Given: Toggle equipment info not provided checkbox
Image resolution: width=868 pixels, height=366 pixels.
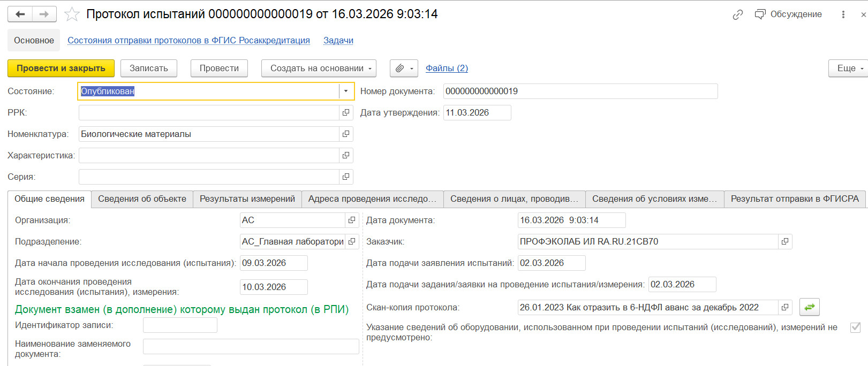Looking at the screenshot, I should (x=856, y=327).
